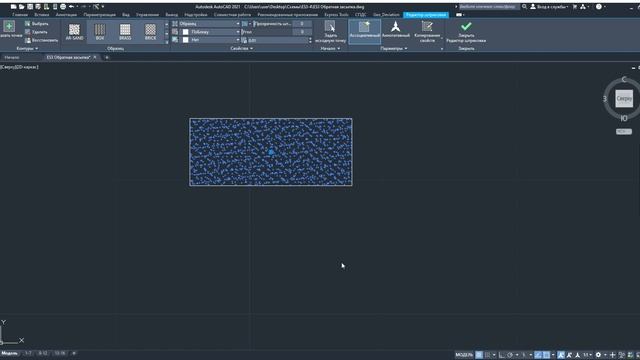
Task: Click the Выбрать boundary objects button
Action: click(36, 24)
